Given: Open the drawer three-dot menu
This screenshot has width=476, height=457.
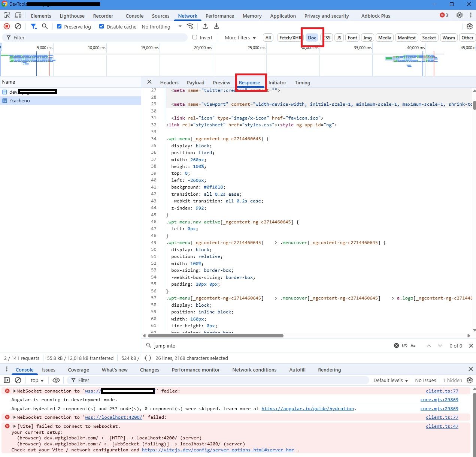Looking at the screenshot, I should (7, 369).
